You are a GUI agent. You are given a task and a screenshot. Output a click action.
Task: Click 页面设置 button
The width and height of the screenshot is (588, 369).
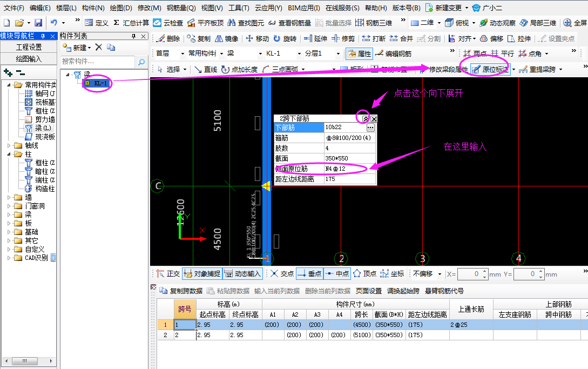coord(369,291)
